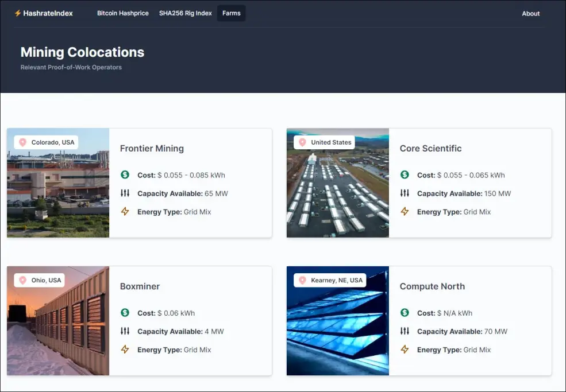Click the capacity sliders icon on Frontier Mining card
This screenshot has width=566, height=392.
[125, 193]
